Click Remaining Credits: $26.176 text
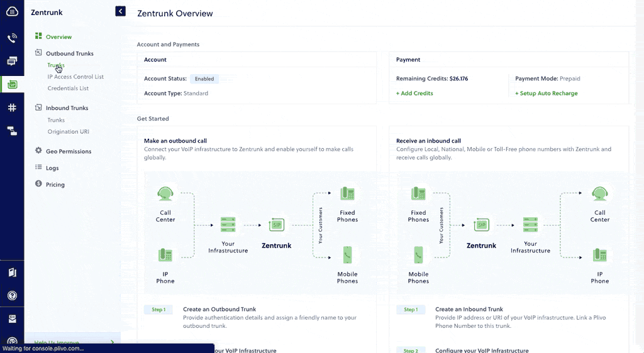The image size is (644, 353). click(432, 79)
